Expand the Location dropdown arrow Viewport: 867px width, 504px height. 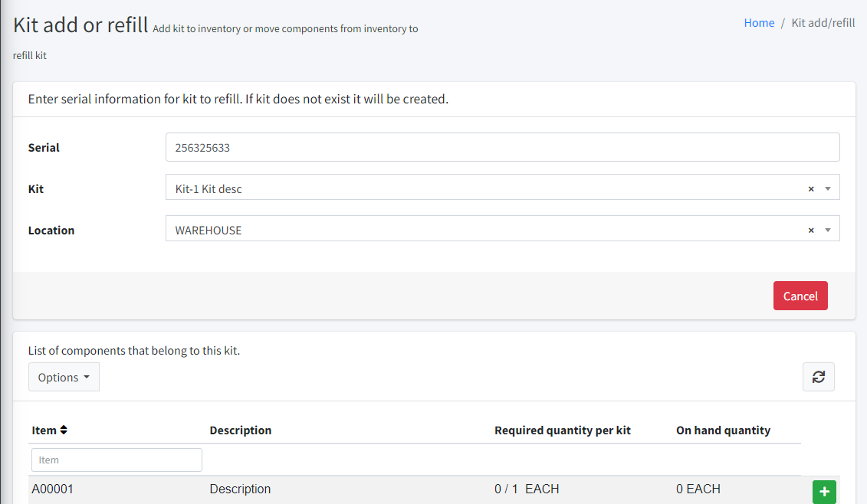(x=828, y=230)
